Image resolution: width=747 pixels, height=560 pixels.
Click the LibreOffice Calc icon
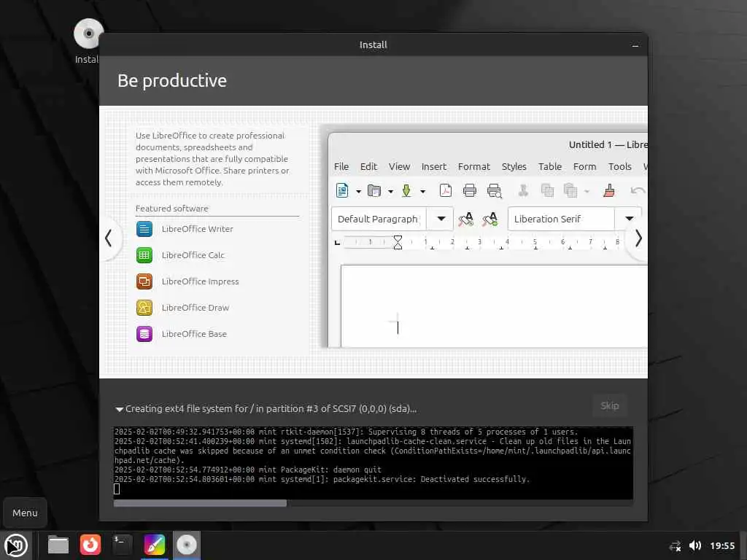tap(144, 255)
